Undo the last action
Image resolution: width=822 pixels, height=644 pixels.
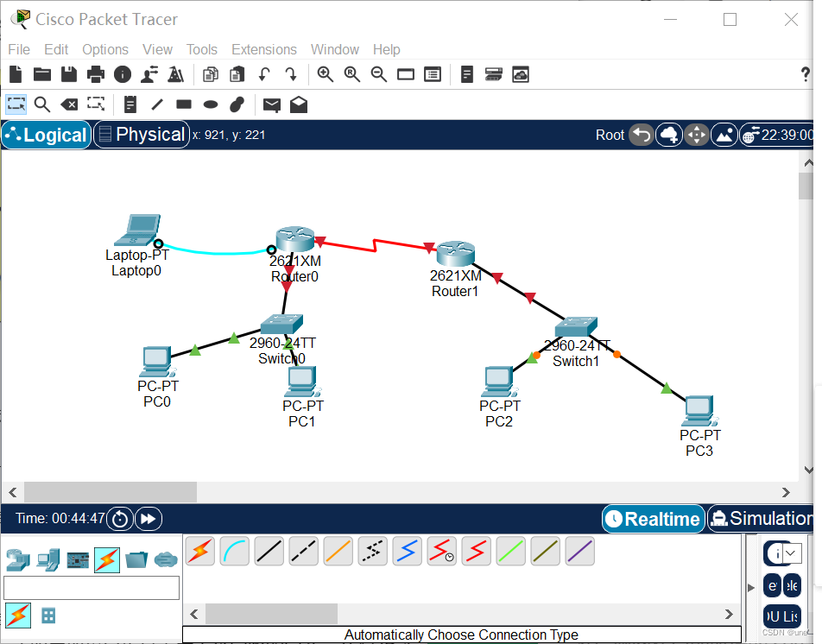264,74
